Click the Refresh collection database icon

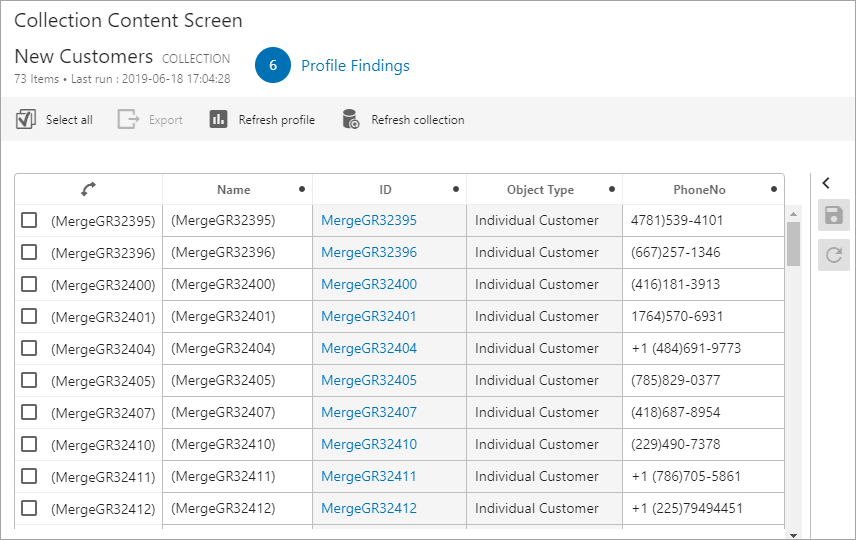pyautogui.click(x=351, y=120)
